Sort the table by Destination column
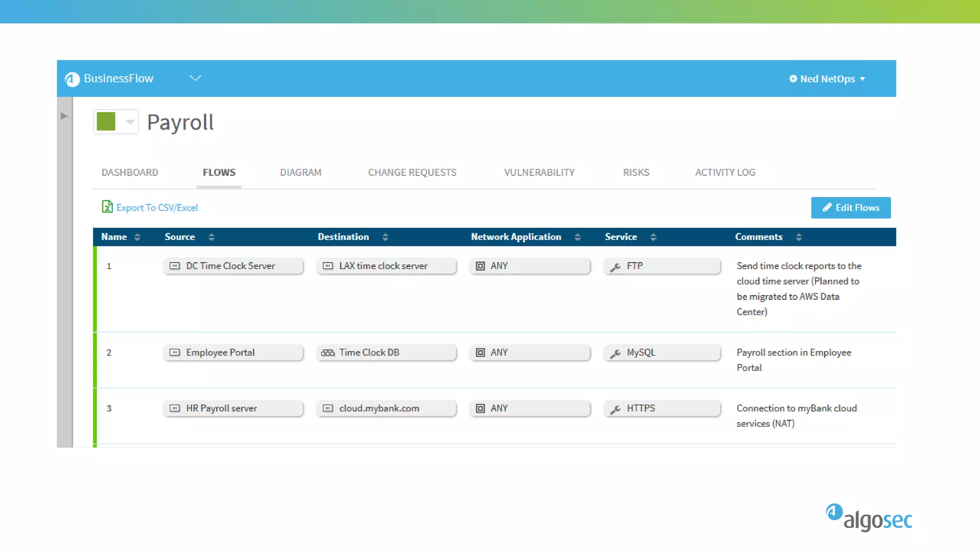Screen dimensions: 980x551 click(x=385, y=237)
